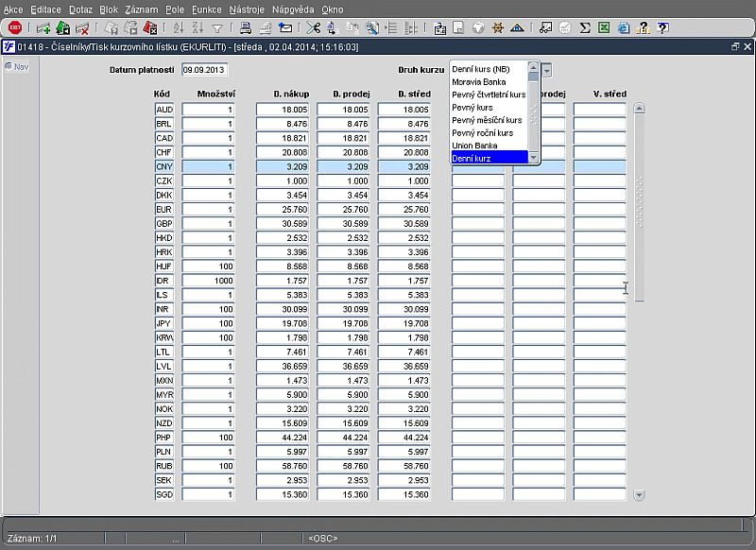756x550 pixels.
Task: Click the Nav button on left panel
Action: pos(16,66)
